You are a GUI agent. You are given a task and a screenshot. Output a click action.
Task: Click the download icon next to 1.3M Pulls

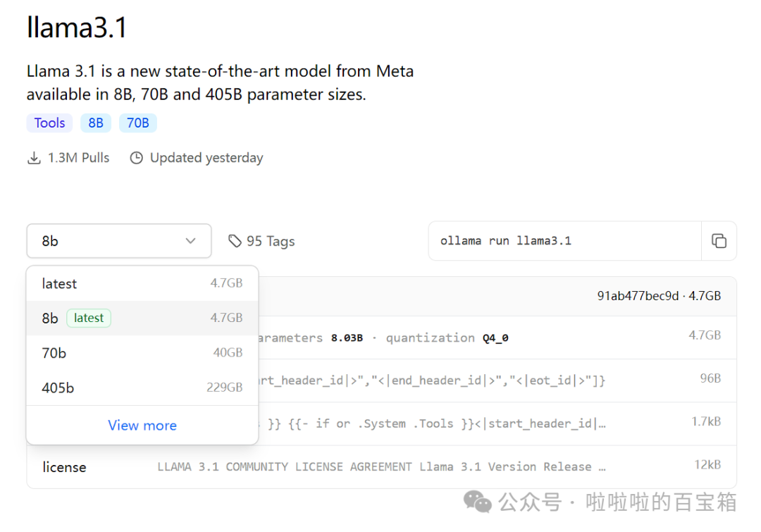click(34, 158)
